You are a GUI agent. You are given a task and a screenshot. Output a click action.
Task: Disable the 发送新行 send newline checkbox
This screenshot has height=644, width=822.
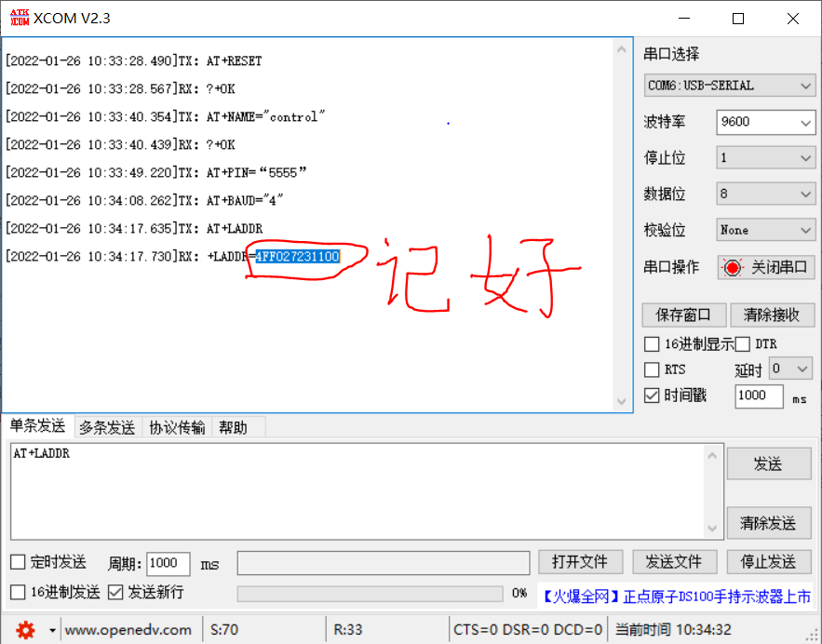(x=115, y=592)
